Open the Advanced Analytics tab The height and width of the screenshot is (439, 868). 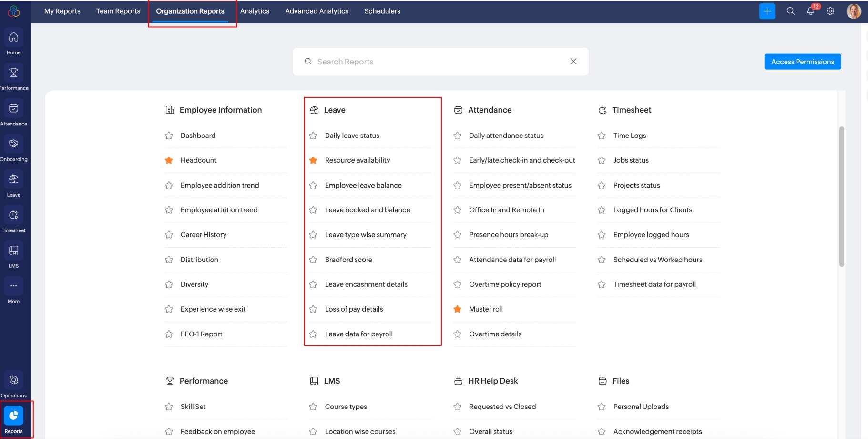(317, 11)
